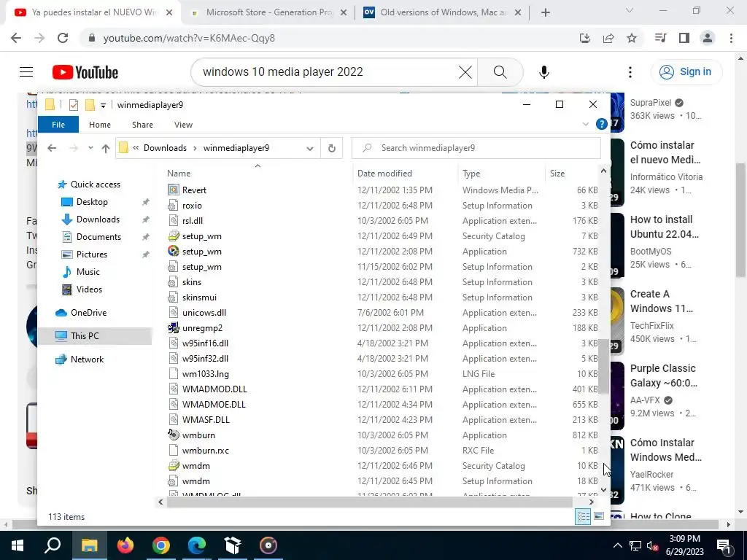Open Chrome media controls icon

click(x=660, y=38)
